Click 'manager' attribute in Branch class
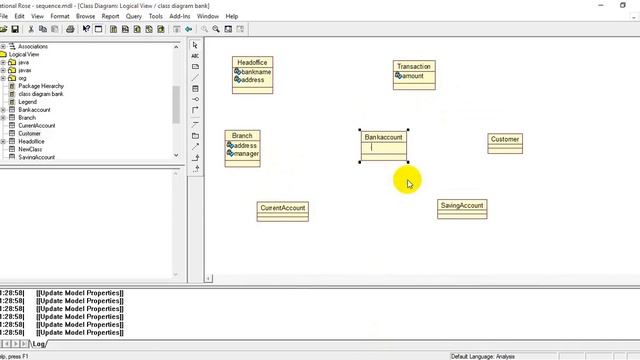The width and height of the screenshot is (640, 360). coord(246,154)
